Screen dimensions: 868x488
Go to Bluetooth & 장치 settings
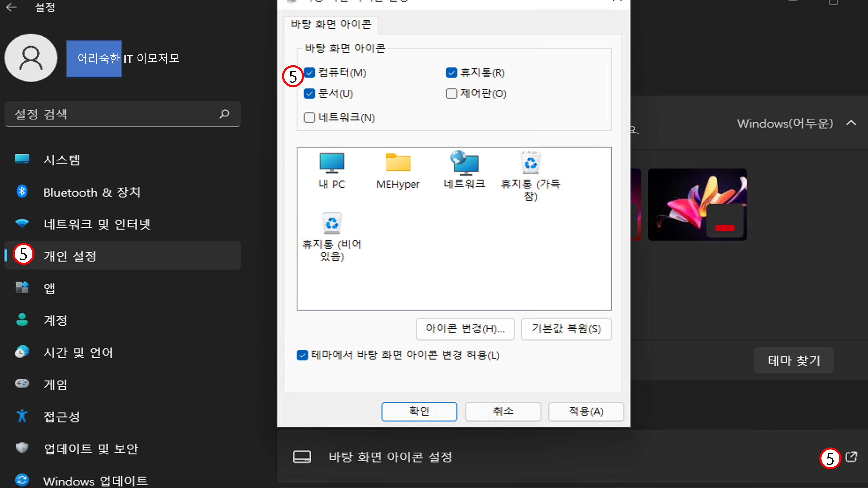[92, 192]
